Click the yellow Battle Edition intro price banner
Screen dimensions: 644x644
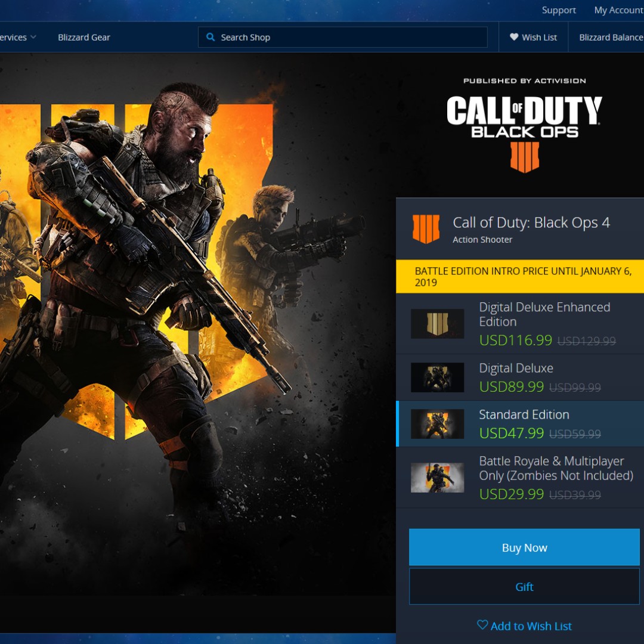(x=520, y=277)
